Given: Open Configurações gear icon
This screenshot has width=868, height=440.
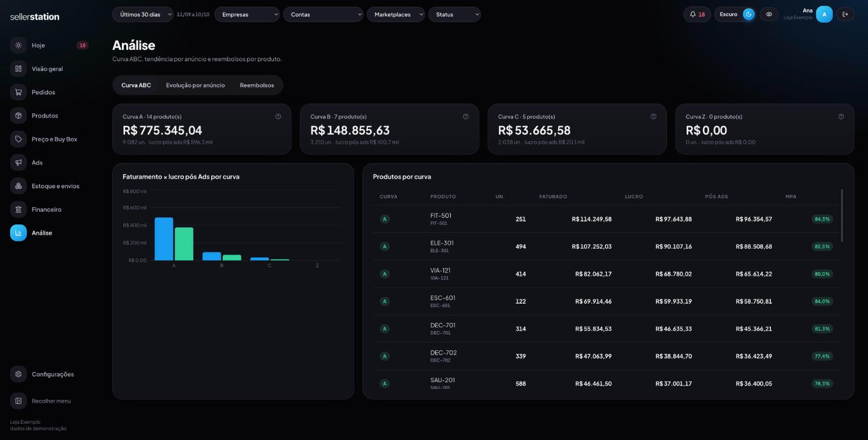Looking at the screenshot, I should pyautogui.click(x=19, y=374).
